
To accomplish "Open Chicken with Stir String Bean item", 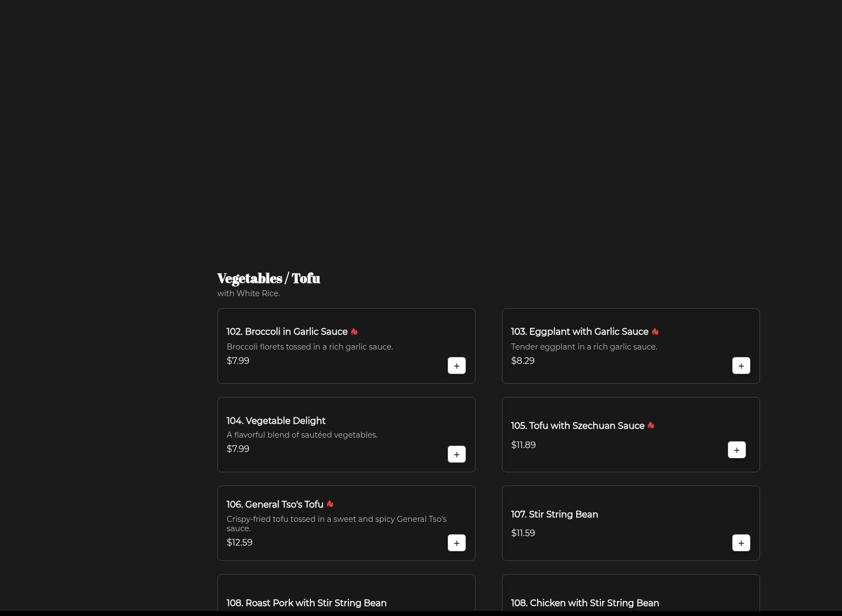I will point(584,603).
